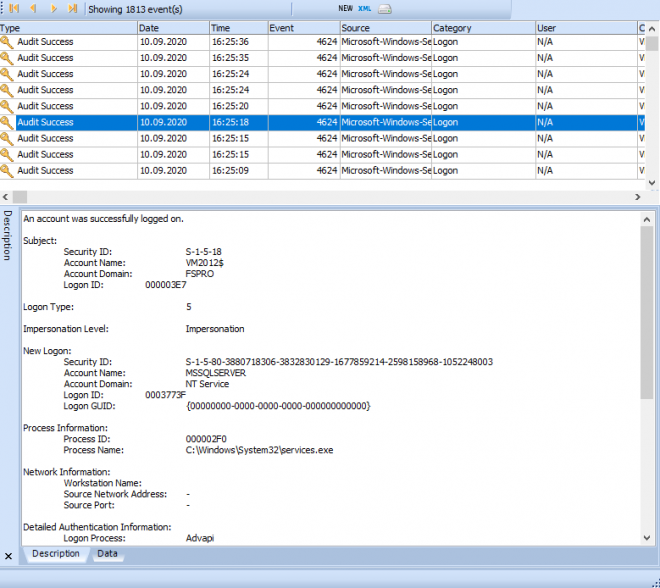
Task: Sort by the Time column header
Action: [239, 28]
